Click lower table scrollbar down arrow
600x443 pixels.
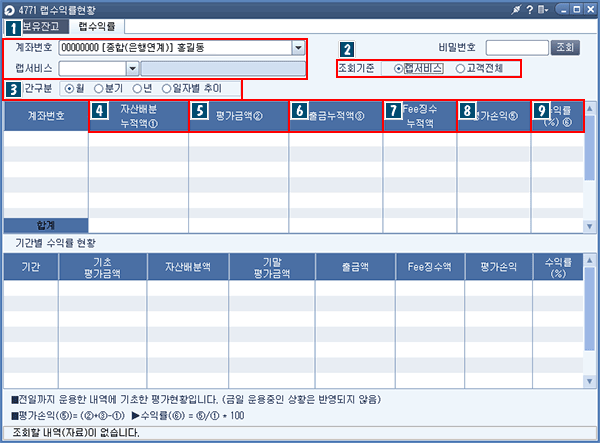click(x=590, y=381)
